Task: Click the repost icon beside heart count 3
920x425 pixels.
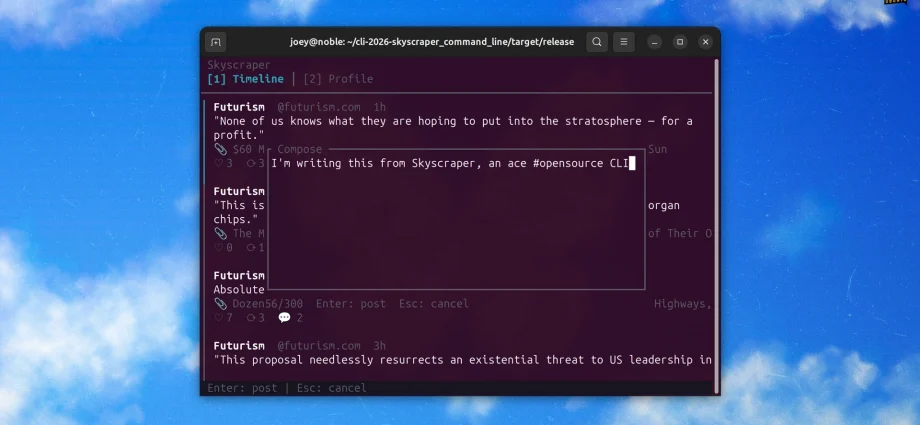Action: (251, 163)
